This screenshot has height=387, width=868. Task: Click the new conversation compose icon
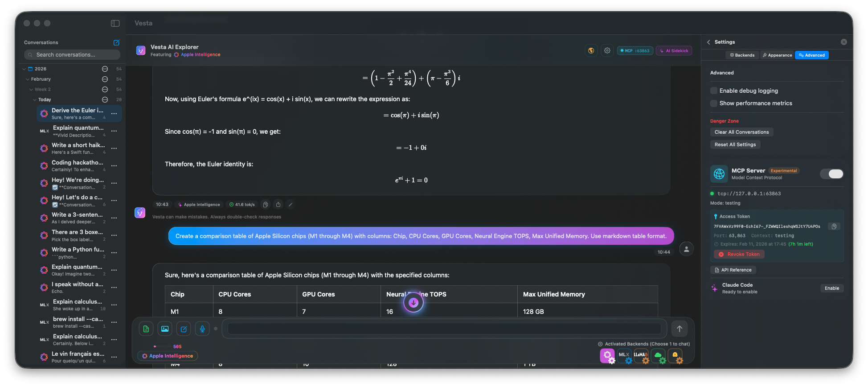click(116, 43)
